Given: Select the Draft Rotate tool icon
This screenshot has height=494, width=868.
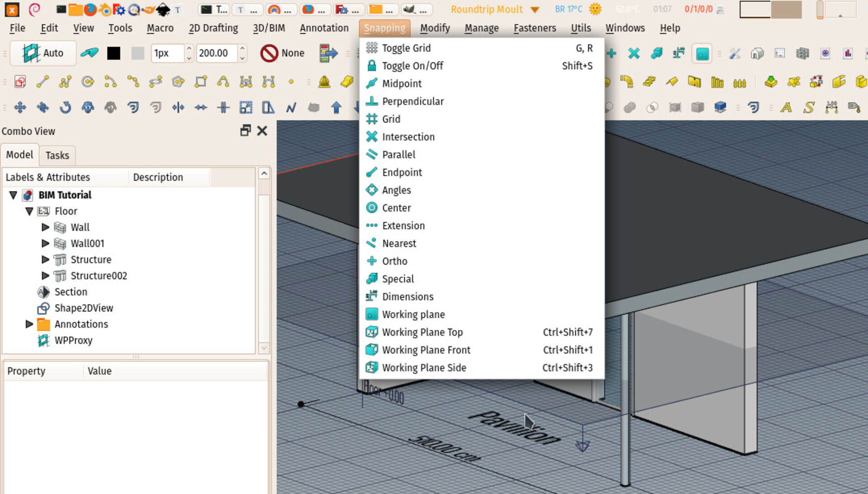Looking at the screenshot, I should [65, 106].
